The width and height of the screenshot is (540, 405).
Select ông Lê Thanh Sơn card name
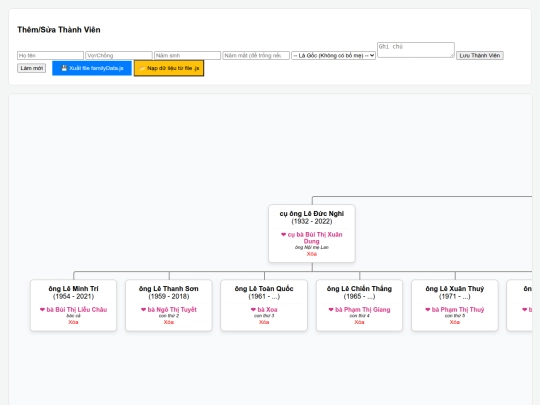tap(169, 289)
